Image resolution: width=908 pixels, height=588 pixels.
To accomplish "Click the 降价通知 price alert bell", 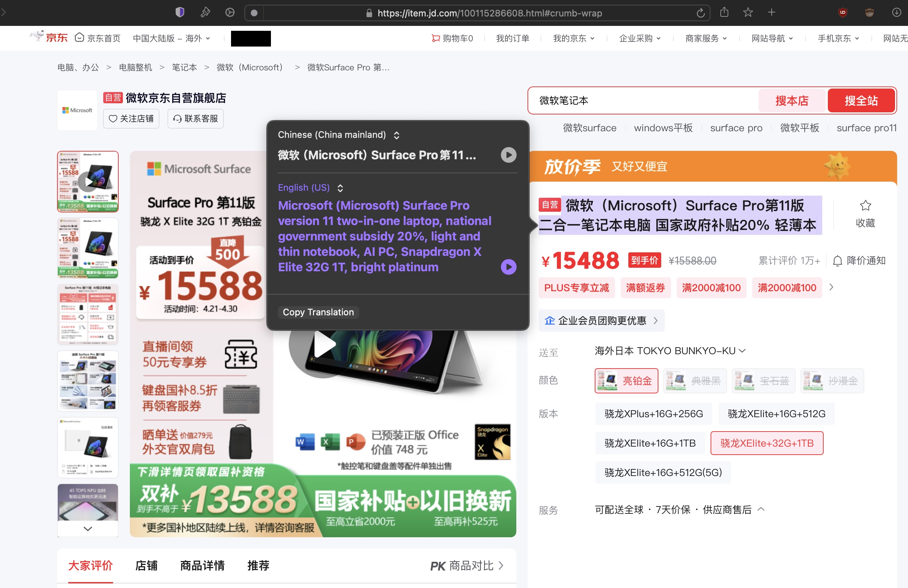I will click(859, 261).
